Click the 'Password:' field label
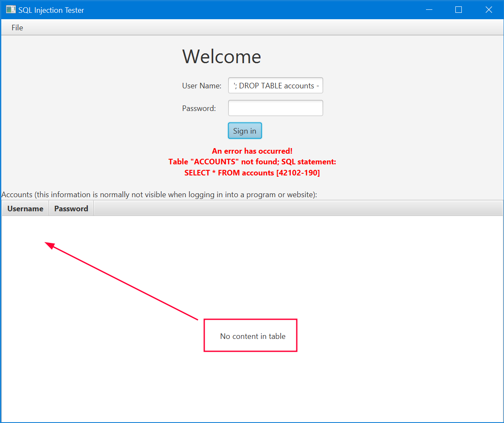This screenshot has width=504, height=423. 199,108
